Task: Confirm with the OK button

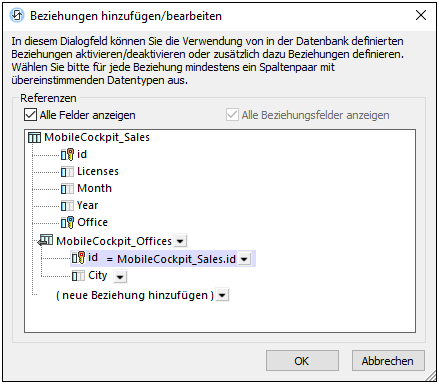Action: coord(302,361)
